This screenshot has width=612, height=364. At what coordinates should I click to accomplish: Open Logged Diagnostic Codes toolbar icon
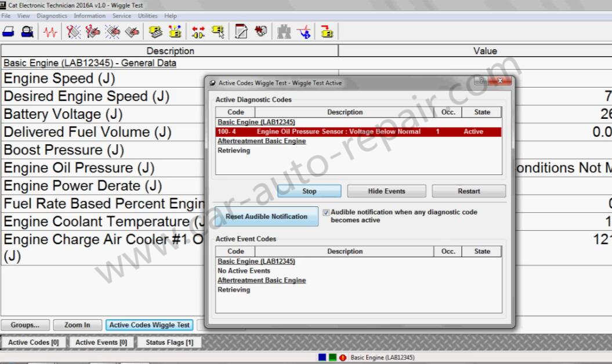click(x=93, y=32)
